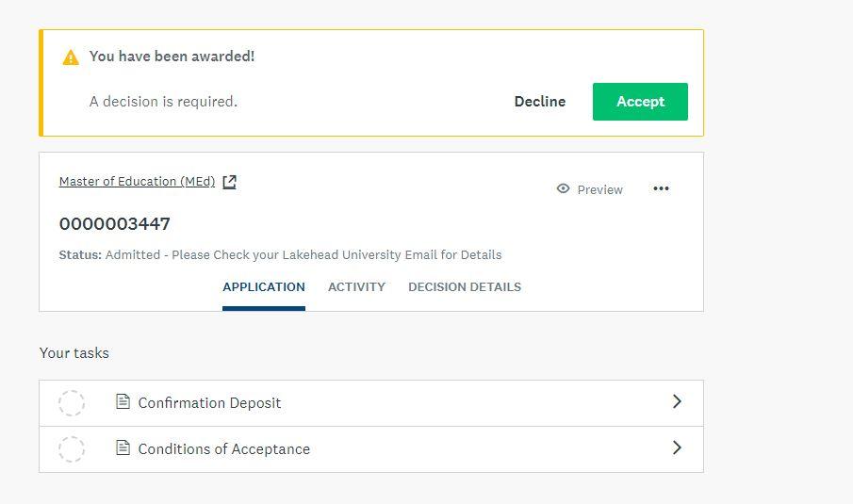This screenshot has height=504, width=853.
Task: Click the document icon beside Conditions of Acceptance
Action: click(123, 448)
